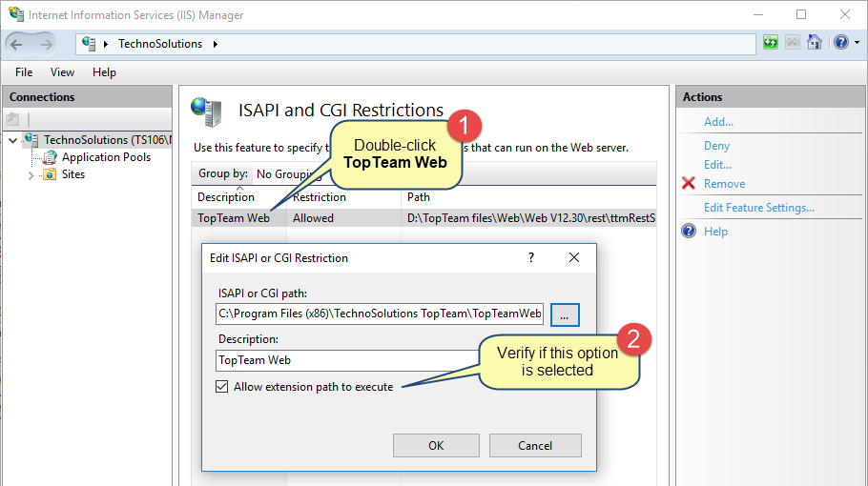
Task: Click the Help link in Actions pane
Action: point(715,232)
